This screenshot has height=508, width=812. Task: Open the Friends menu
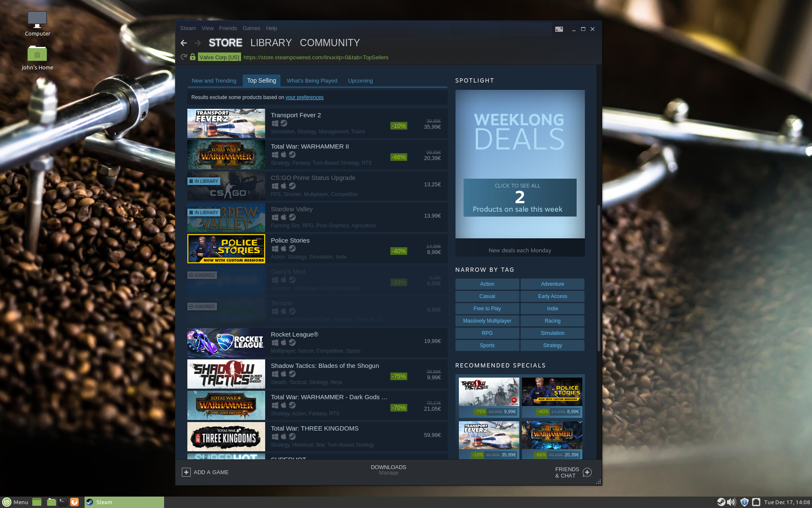pyautogui.click(x=228, y=28)
